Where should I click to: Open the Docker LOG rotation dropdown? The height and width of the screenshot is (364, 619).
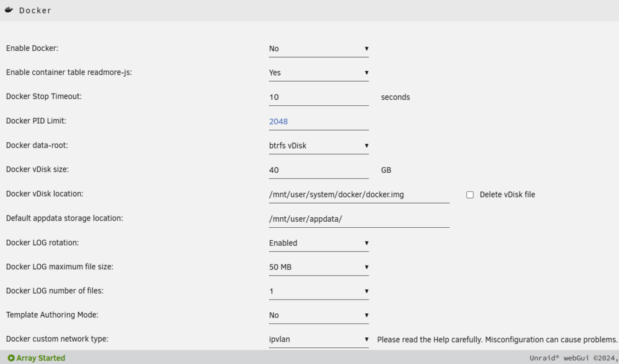tap(319, 243)
